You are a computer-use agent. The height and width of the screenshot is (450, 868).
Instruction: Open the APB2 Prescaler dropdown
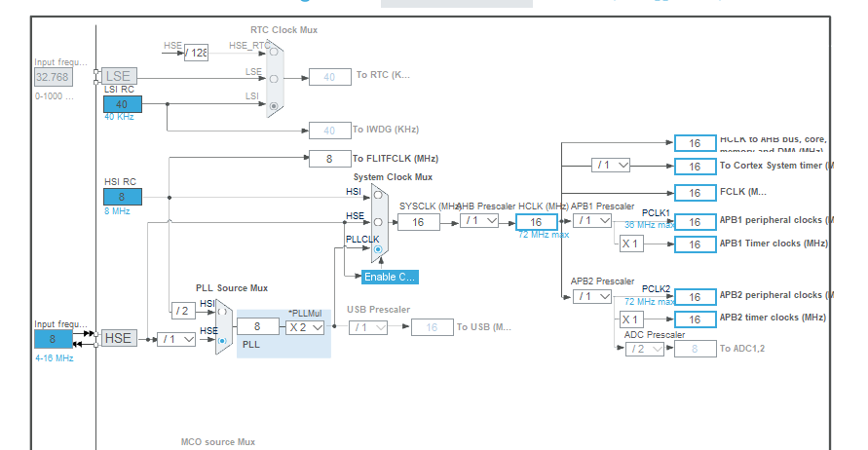point(592,297)
